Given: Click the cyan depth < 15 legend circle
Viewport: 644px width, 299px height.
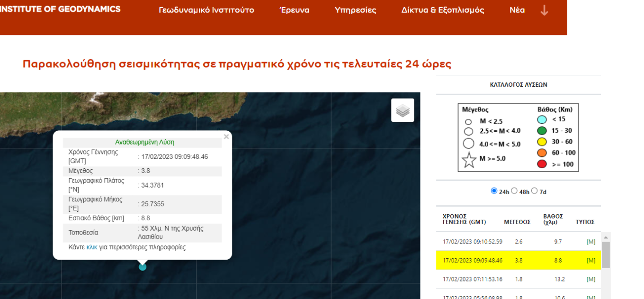Looking at the screenshot, I should [542, 119].
